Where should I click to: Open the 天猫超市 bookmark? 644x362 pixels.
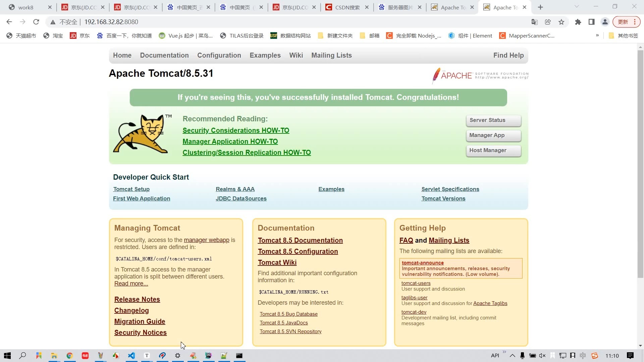pos(21,36)
